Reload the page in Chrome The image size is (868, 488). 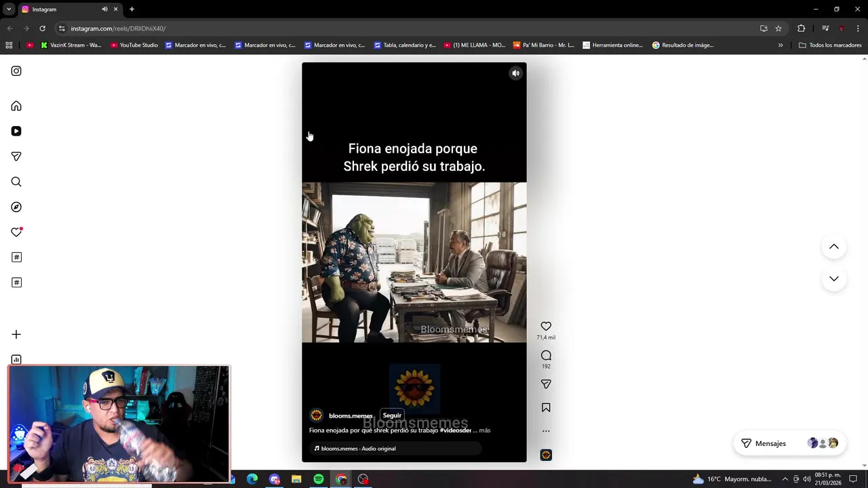(42, 28)
